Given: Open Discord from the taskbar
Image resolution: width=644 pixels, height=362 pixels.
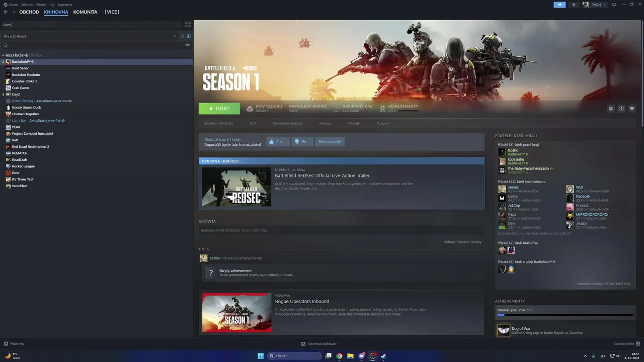Looking at the screenshot, I should pos(361,356).
